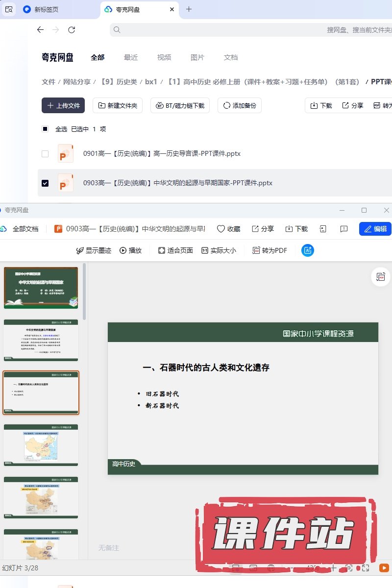Check the box for 0901 history intro file
The height and width of the screenshot is (588, 392).
45,154
